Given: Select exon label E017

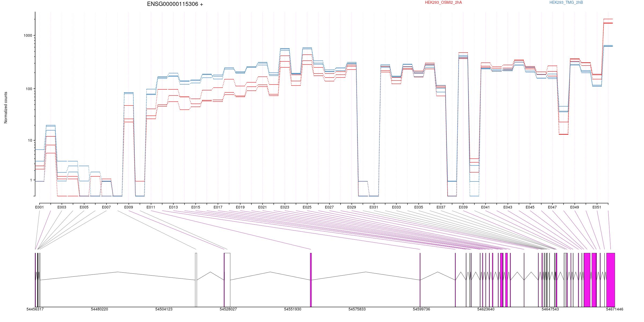Looking at the screenshot, I should coord(218,207).
